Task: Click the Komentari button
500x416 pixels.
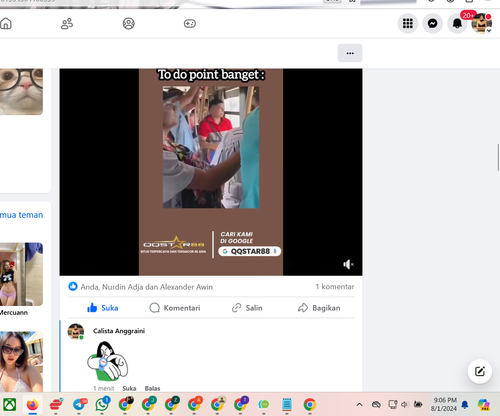Action: tap(175, 308)
